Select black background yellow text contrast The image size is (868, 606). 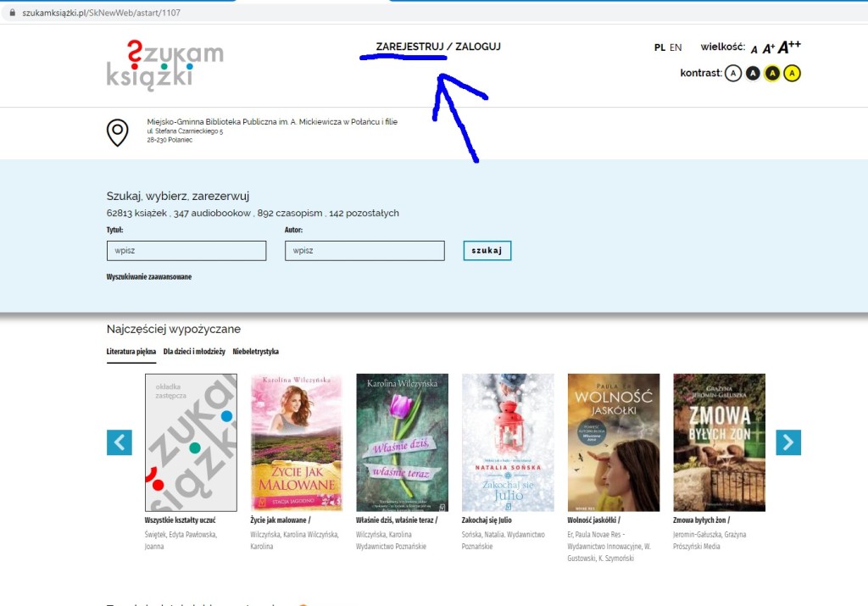772,74
